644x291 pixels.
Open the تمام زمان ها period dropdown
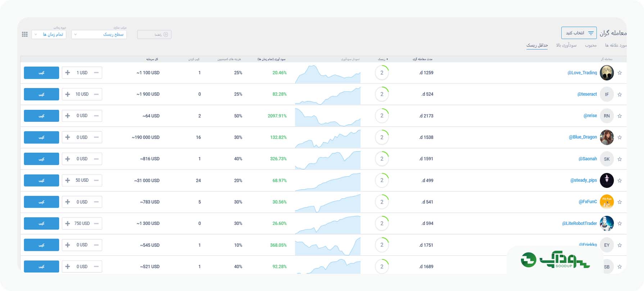coord(49,34)
